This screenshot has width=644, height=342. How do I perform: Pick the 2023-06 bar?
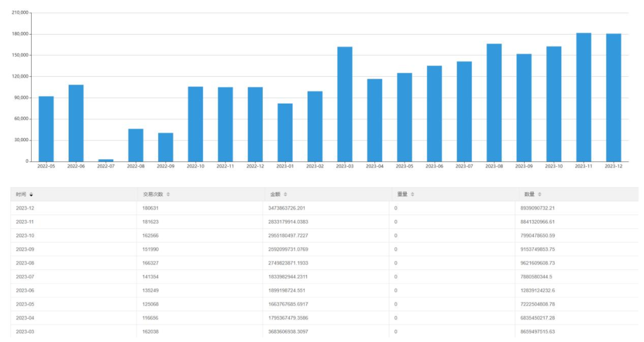pos(435,114)
